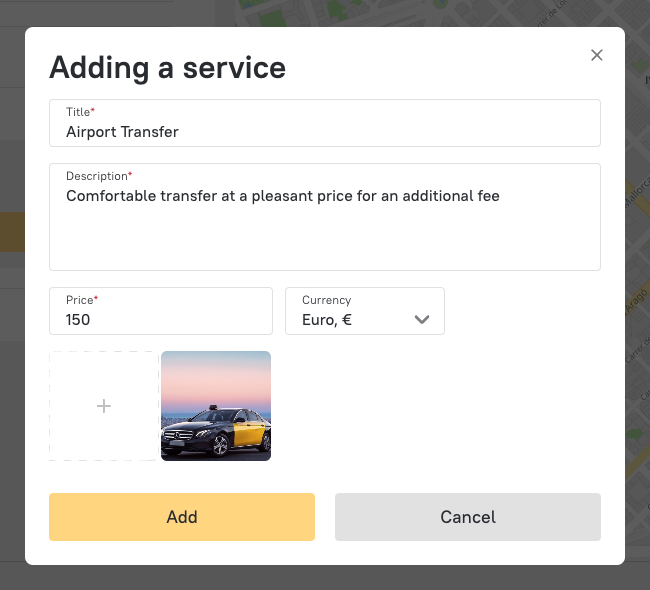The height and width of the screenshot is (590, 650).
Task: Click the yellow highlighted row behind dialog
Action: [x=12, y=232]
